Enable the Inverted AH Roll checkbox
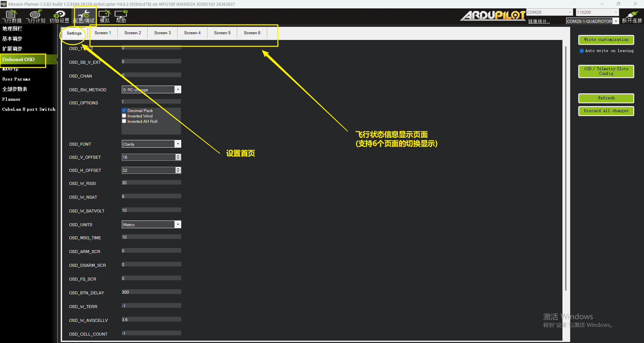The image size is (644, 343). pyautogui.click(x=124, y=121)
